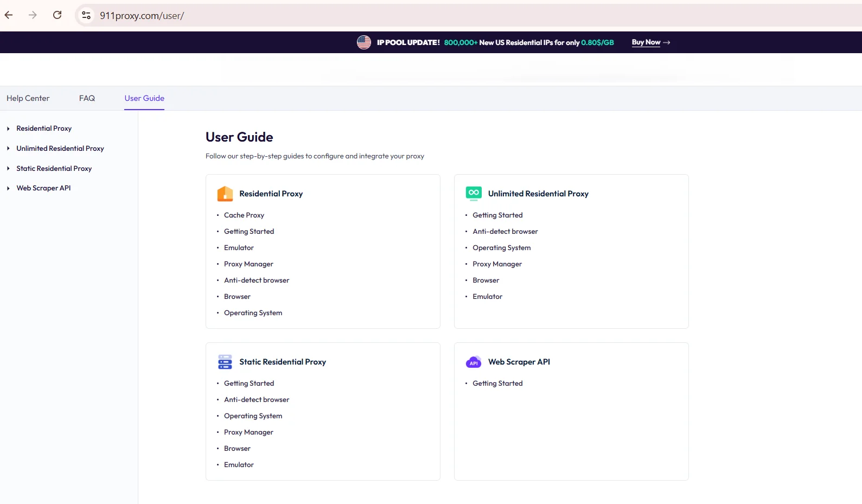Switch to the Help Center tab
Screen dimensions: 862x504
(x=28, y=98)
